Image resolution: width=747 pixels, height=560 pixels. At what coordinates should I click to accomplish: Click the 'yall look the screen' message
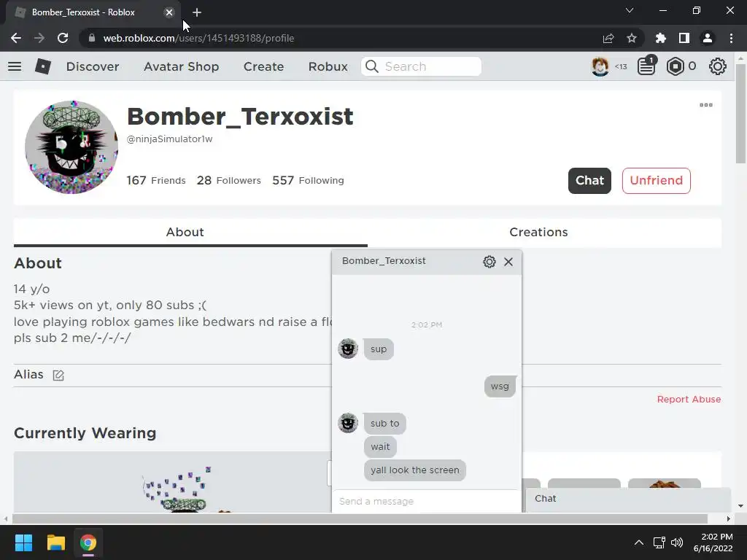click(414, 470)
